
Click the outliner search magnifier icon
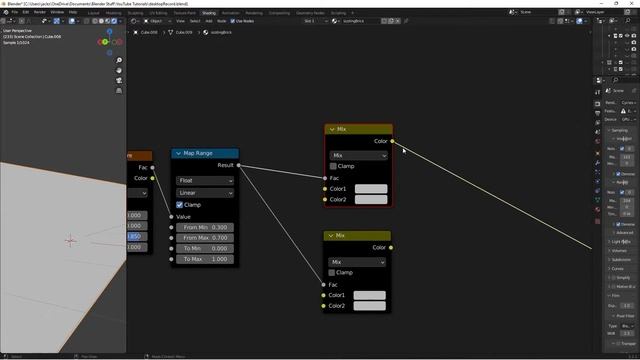628,21
